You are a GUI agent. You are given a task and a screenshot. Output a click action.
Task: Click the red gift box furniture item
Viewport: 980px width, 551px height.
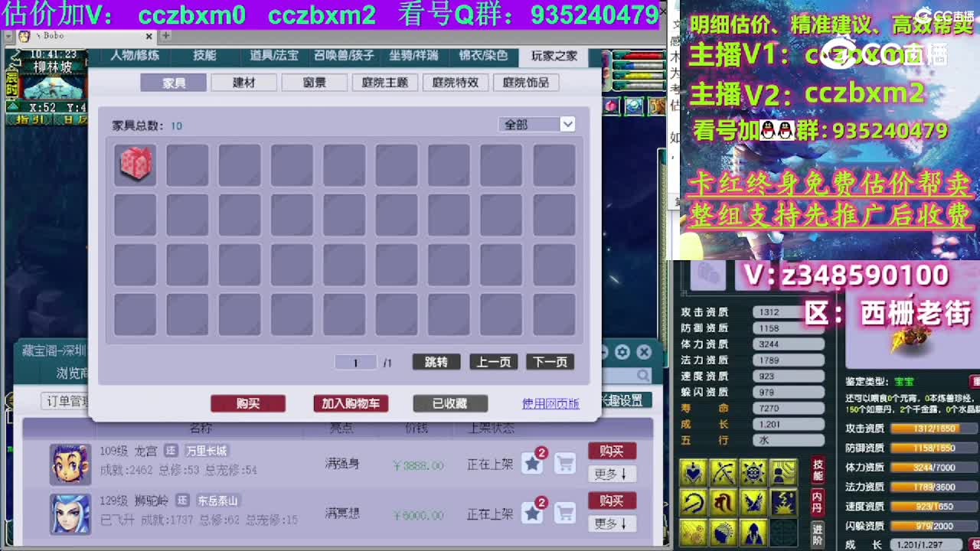click(x=136, y=165)
